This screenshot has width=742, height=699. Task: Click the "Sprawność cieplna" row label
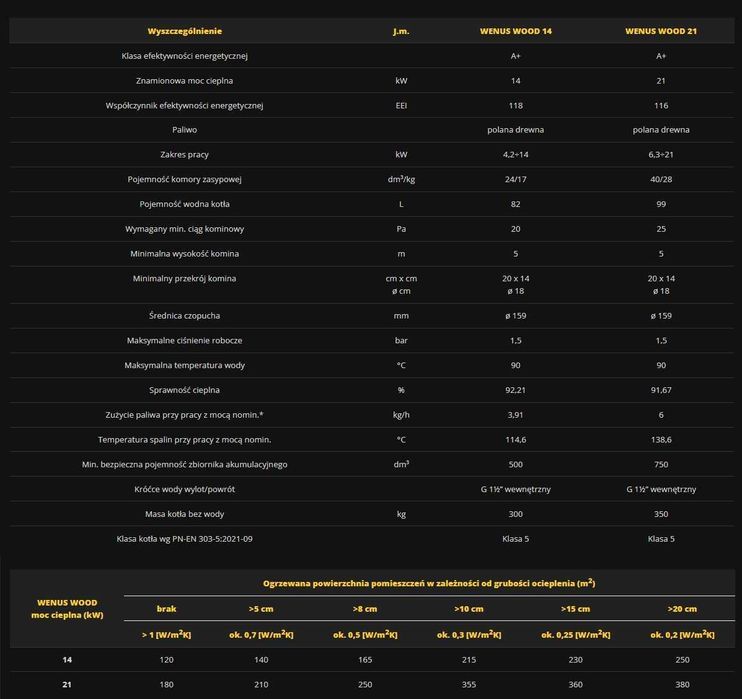(x=185, y=390)
